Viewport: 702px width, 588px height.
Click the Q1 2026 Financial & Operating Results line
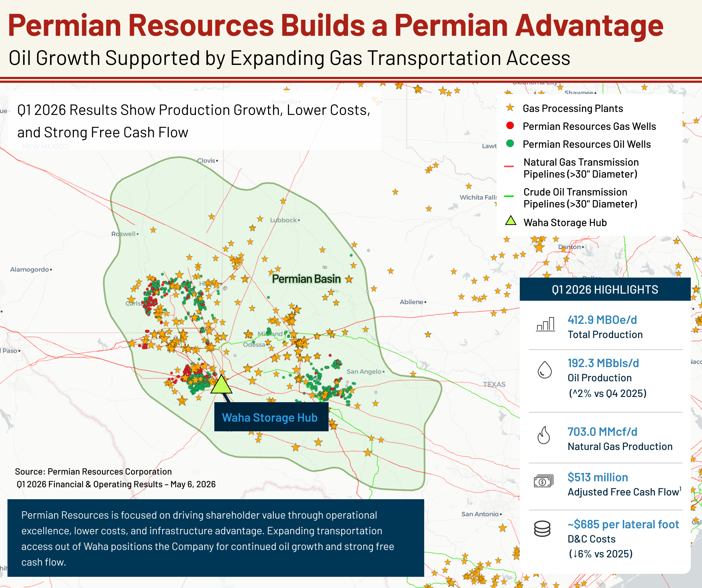coord(116,484)
